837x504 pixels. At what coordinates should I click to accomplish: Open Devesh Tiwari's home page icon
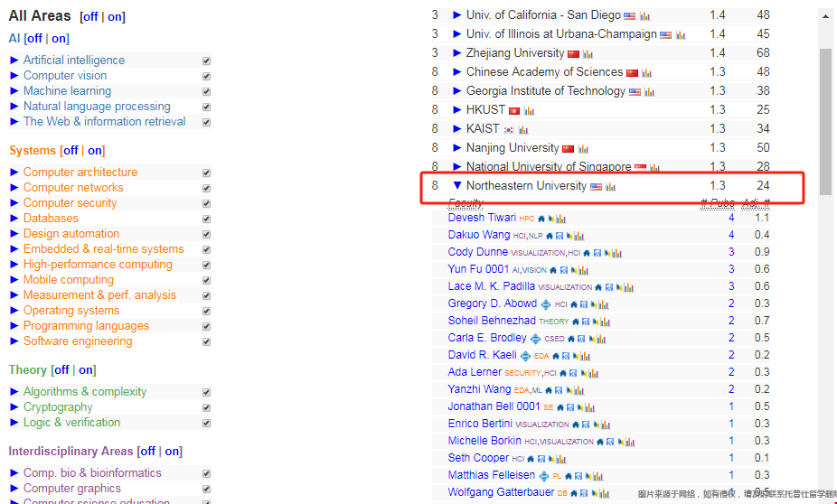point(541,219)
